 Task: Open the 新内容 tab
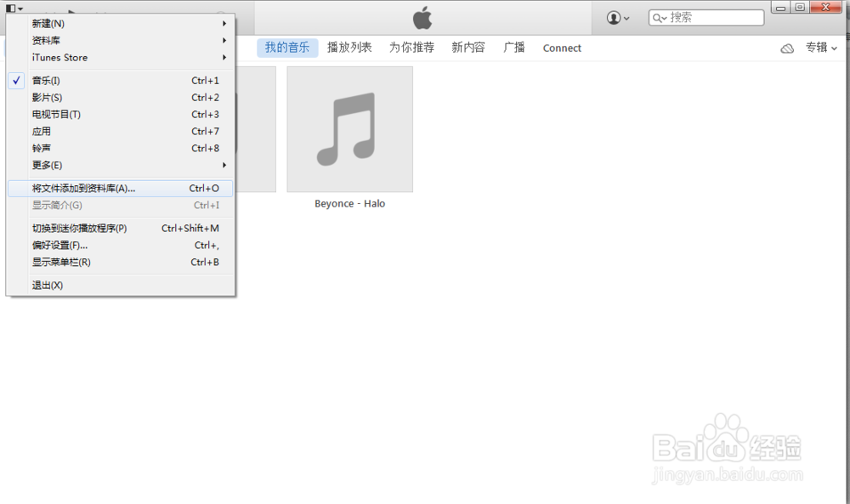tap(468, 48)
